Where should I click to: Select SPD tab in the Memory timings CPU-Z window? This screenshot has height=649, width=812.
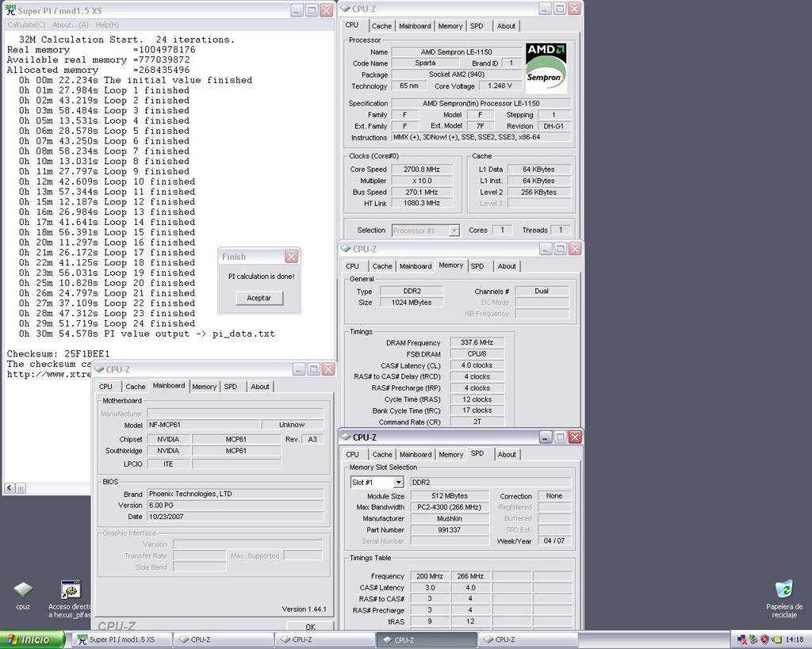point(477,266)
